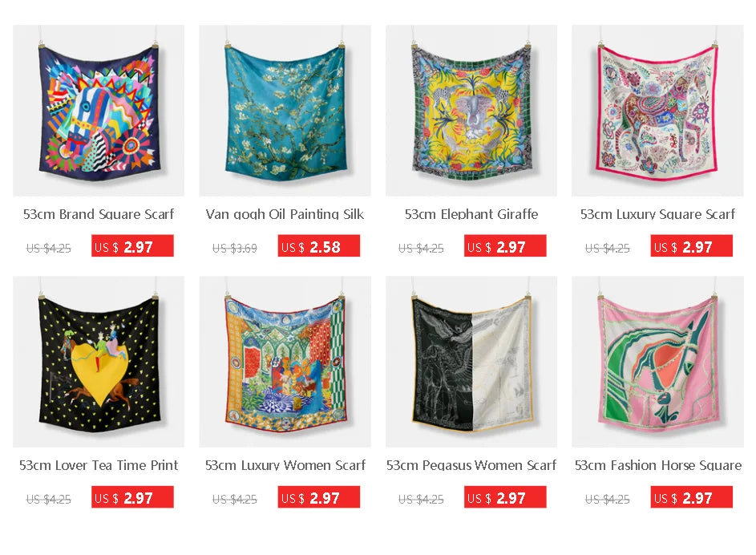Click the '53cm Lover Tea Time Print' title
Screen dimensions: 756x555
click(99, 465)
